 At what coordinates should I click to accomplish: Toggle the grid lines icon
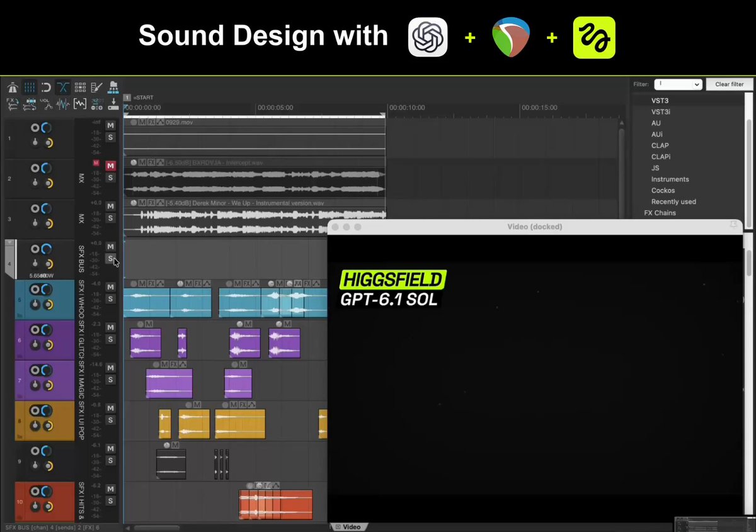pyautogui.click(x=30, y=88)
